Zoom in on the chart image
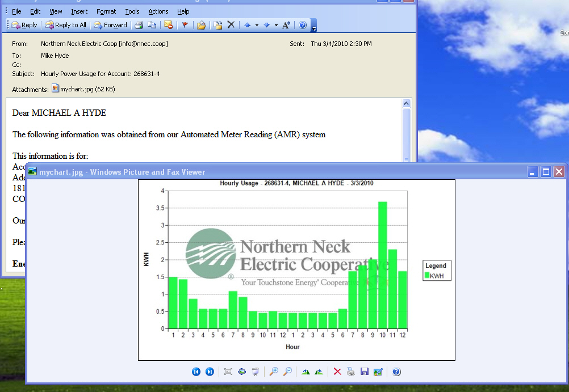This screenshot has height=392, width=569. [274, 372]
